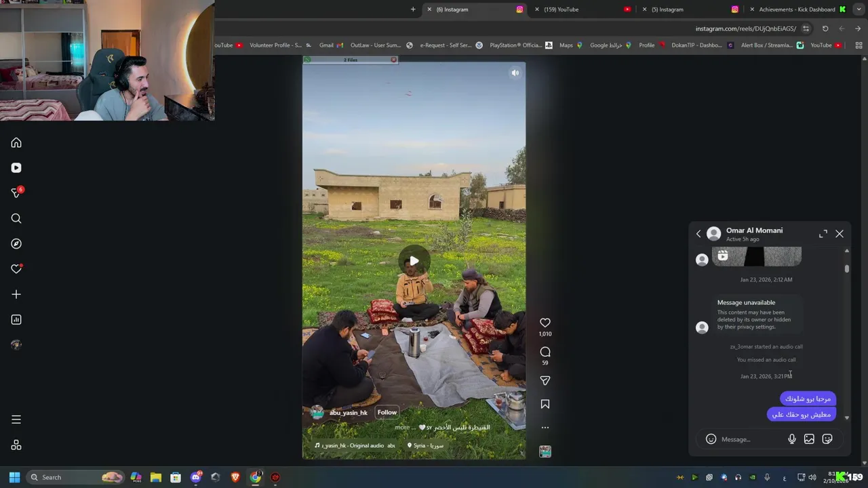This screenshot has width=868, height=488.
Task: Click the instagram.com/reels address bar
Action: pyautogui.click(x=745, y=28)
